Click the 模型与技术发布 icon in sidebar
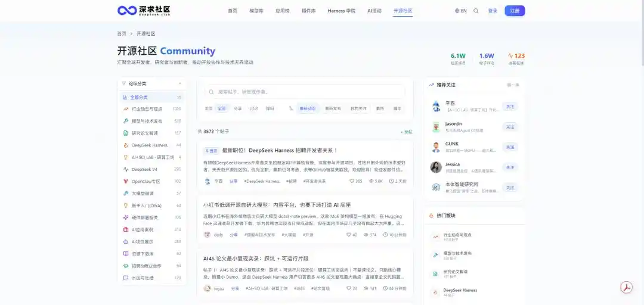This screenshot has width=644, height=305. click(126, 121)
